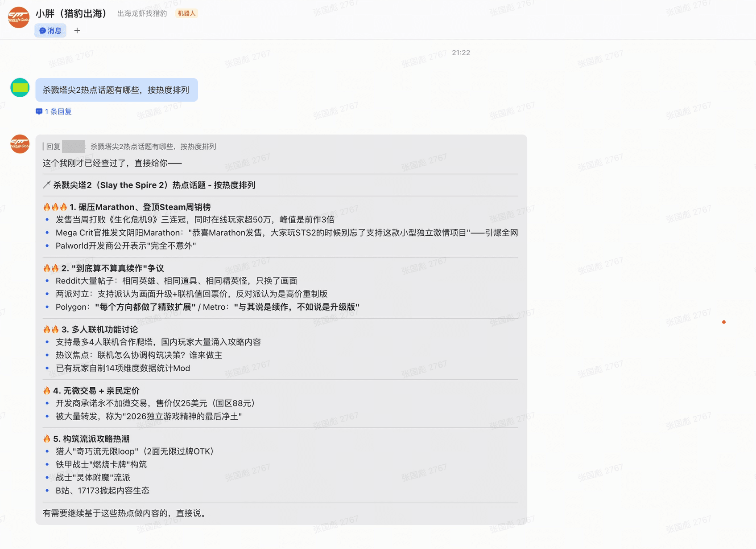The image size is (756, 549).
Task: Select the question bubble 杀戮塔尖2热点话题有哪些
Action: [116, 90]
